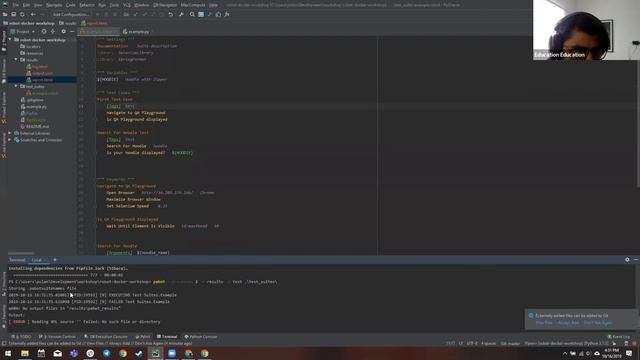This screenshot has height=360, width=640.
Task: Open the Window menu
Action: click(x=142, y=5)
